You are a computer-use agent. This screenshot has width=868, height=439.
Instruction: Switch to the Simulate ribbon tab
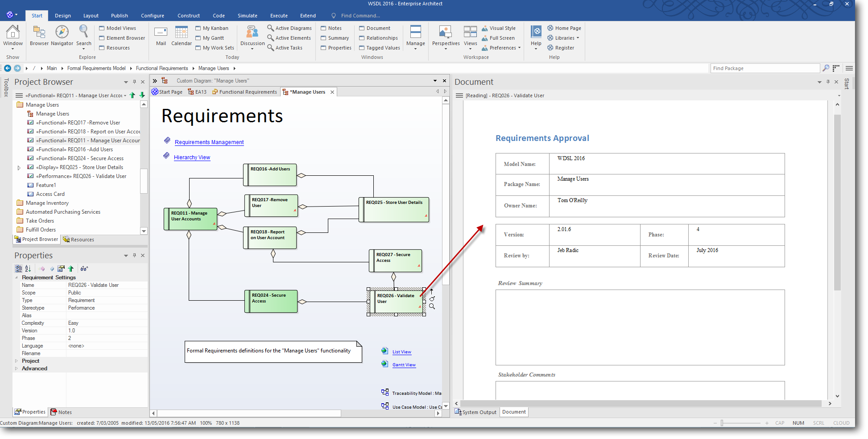point(247,16)
